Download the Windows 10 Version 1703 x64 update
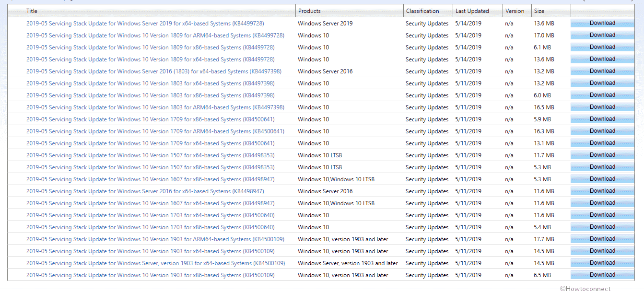The image size is (644, 293). pyautogui.click(x=602, y=215)
